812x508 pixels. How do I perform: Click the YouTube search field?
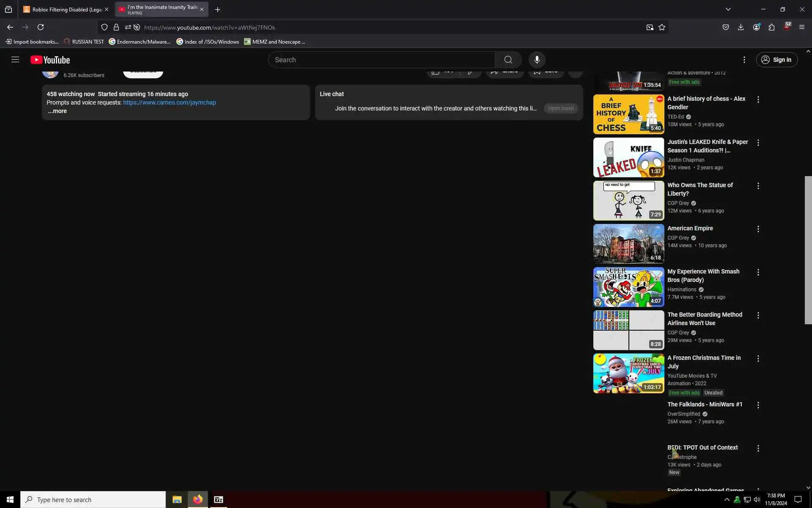click(381, 60)
